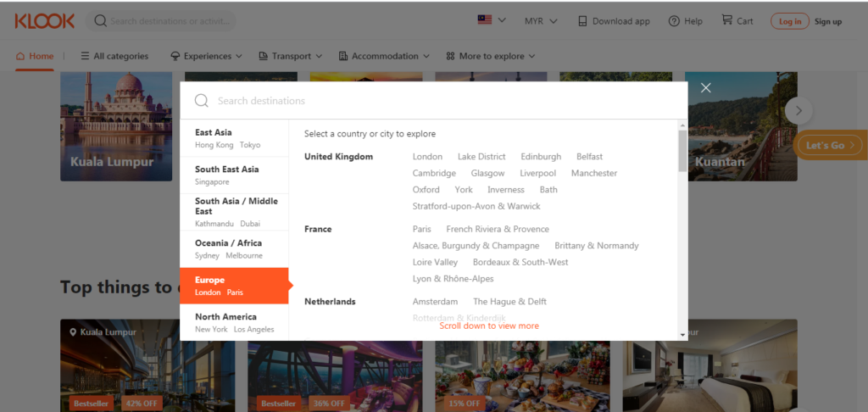Click the More to explore grid icon

(450, 56)
